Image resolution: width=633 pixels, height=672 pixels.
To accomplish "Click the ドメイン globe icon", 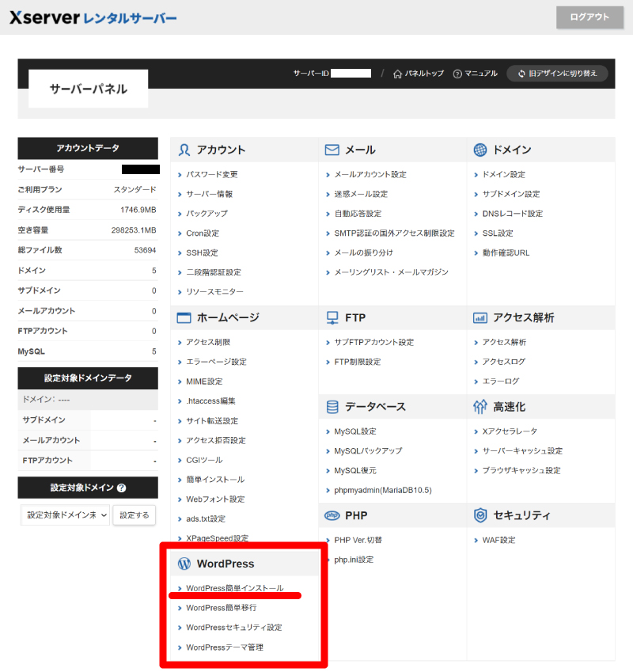I will click(x=480, y=150).
